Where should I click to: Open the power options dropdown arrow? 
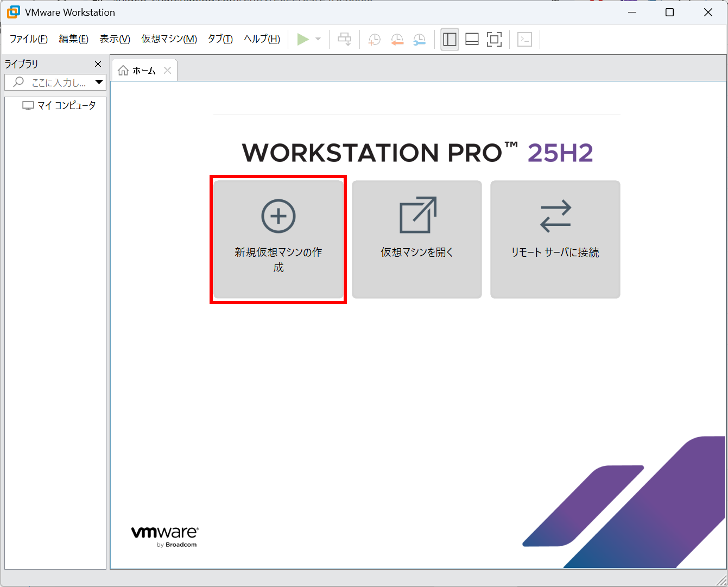click(318, 39)
